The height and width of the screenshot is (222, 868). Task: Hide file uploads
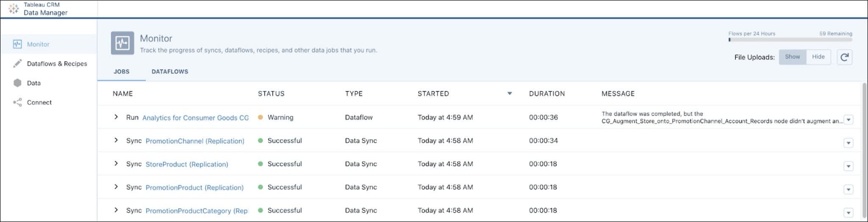[x=818, y=57]
